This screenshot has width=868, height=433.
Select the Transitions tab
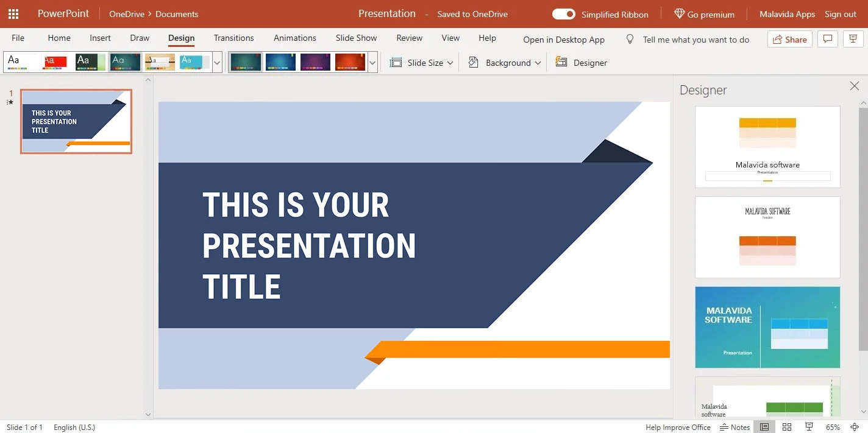[x=233, y=38]
